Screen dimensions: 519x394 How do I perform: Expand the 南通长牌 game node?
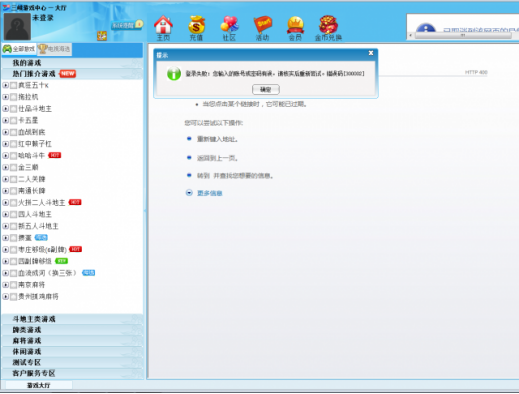pos(6,191)
